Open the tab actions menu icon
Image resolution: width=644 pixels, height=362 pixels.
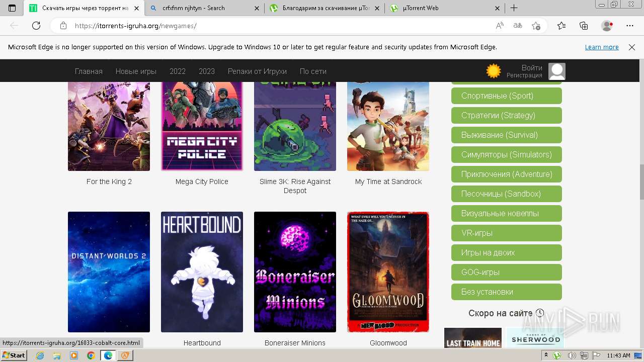tap(12, 8)
